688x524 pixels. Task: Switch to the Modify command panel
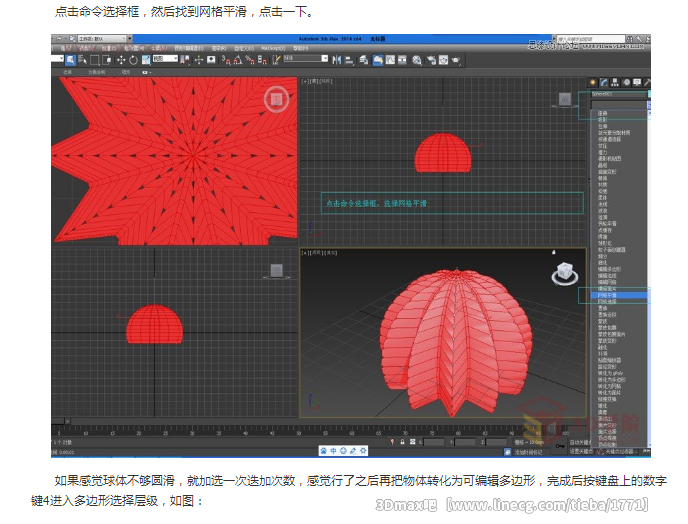tap(604, 83)
